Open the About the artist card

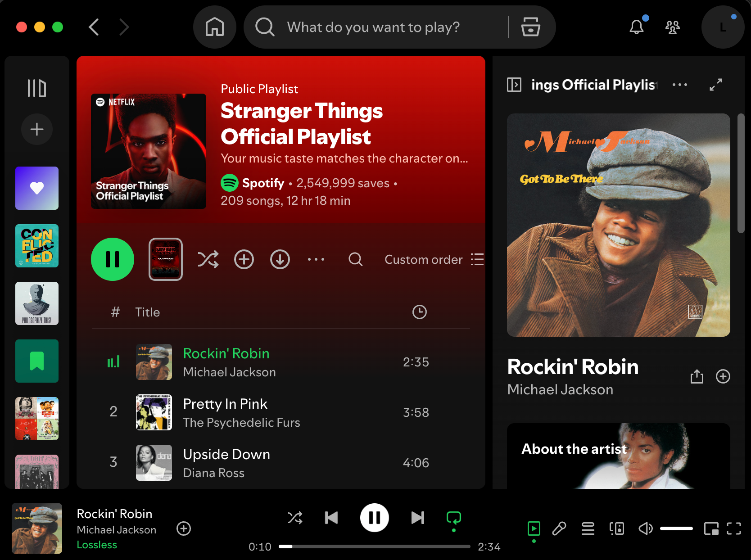pyautogui.click(x=619, y=456)
